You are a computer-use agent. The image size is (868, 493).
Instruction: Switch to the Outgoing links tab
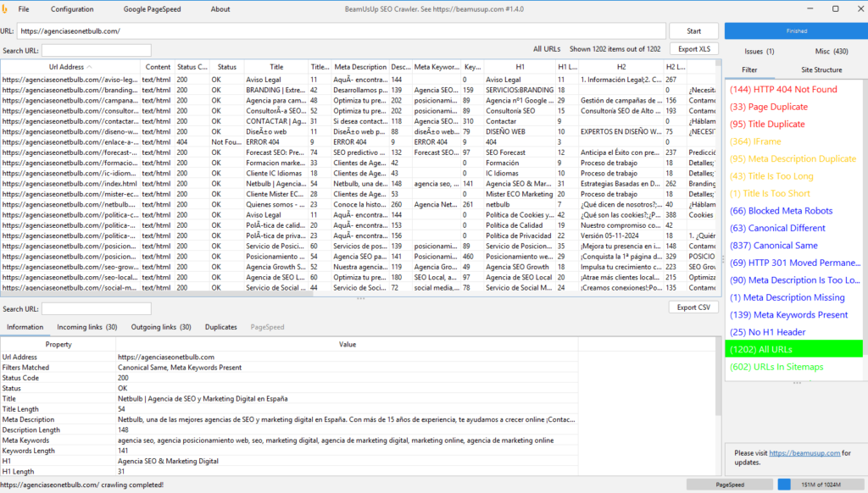click(160, 327)
